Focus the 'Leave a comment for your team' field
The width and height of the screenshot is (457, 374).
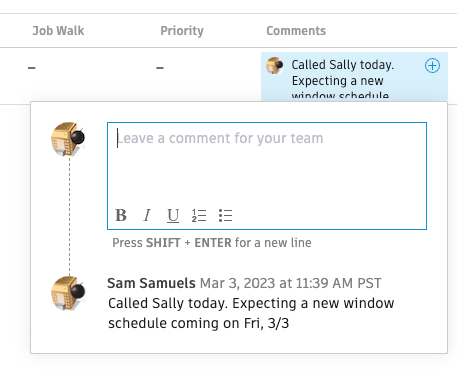(x=267, y=162)
